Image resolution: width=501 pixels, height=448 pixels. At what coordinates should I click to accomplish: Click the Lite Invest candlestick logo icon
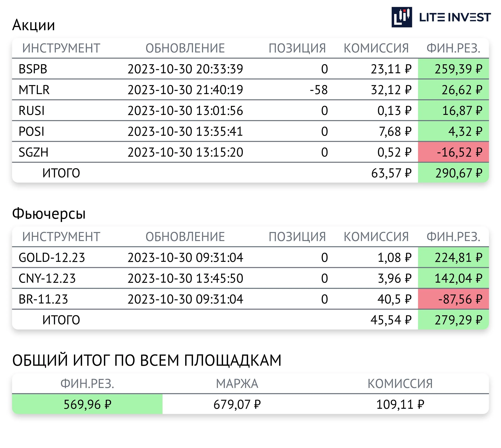pos(401,17)
